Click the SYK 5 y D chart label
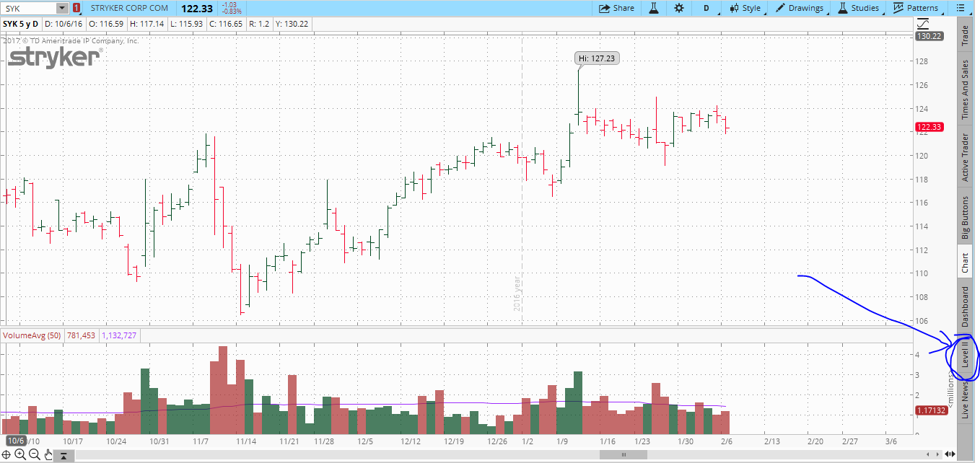 tap(20, 24)
